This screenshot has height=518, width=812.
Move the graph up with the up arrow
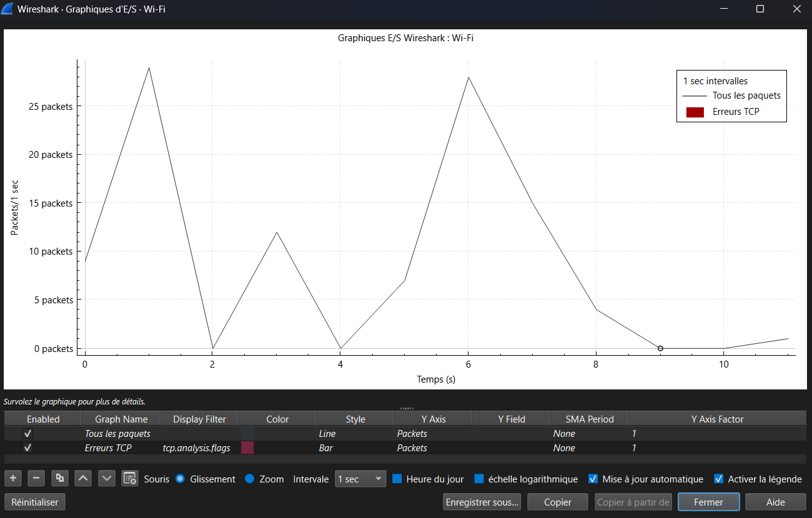tap(84, 479)
